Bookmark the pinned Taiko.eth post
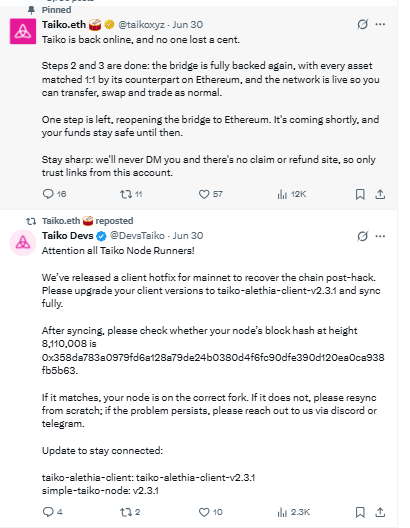410x528 pixels. tap(360, 194)
